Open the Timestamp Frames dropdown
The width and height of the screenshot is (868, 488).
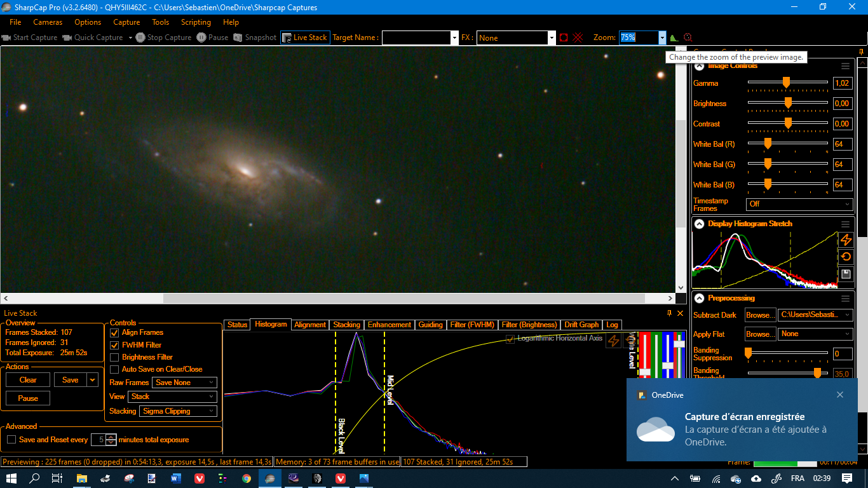pos(799,204)
